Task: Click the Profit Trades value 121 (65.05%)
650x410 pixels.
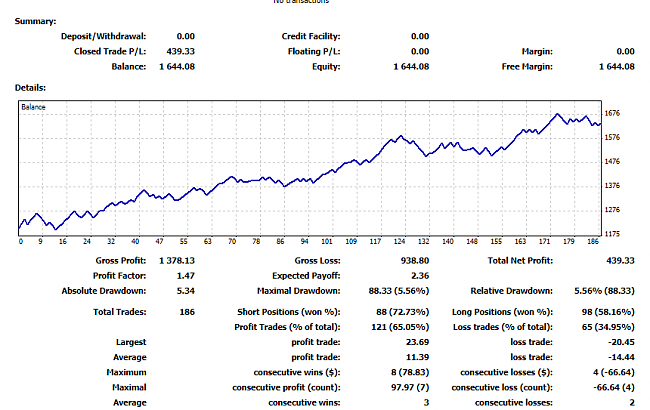Action: point(400,327)
